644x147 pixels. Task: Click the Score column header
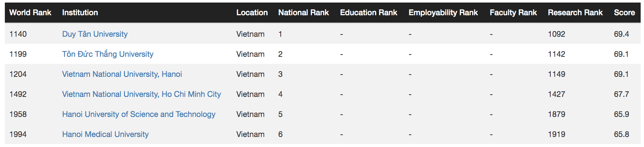624,13
